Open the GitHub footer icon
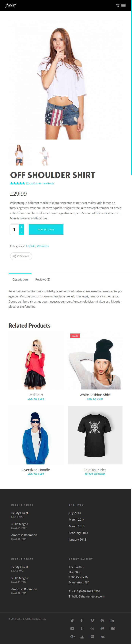 point(102,628)
